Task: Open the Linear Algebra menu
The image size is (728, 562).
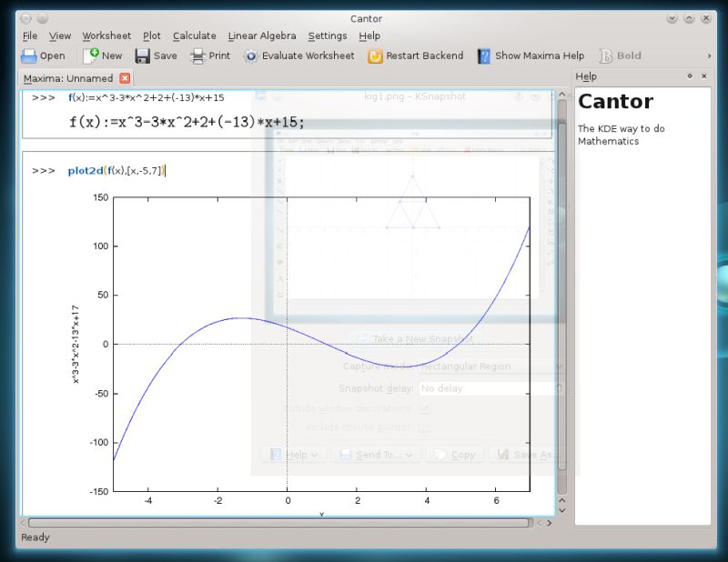Action: [x=262, y=35]
